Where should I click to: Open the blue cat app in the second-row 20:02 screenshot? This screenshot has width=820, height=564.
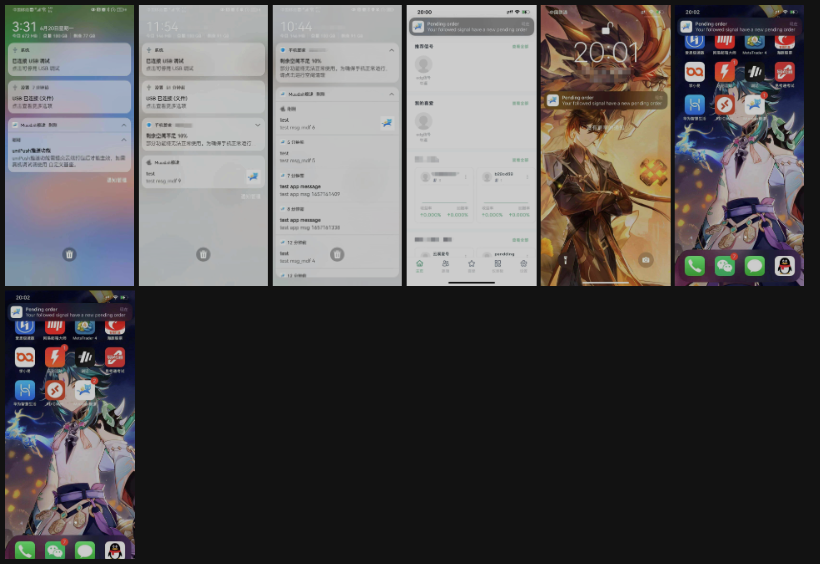(x=85, y=390)
